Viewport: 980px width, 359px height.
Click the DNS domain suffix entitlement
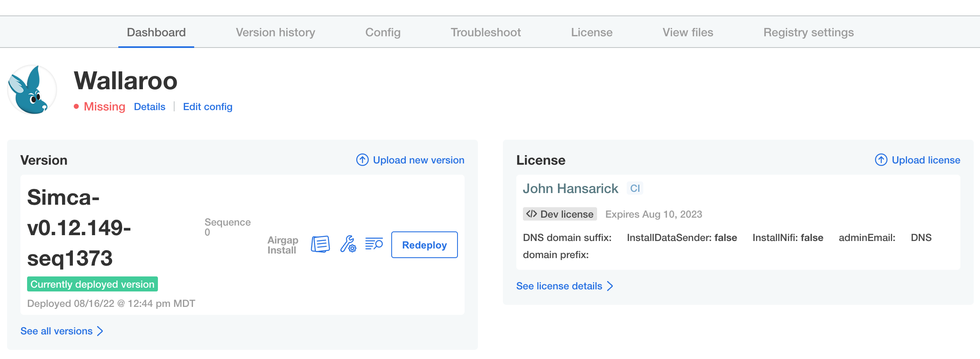[x=567, y=238]
